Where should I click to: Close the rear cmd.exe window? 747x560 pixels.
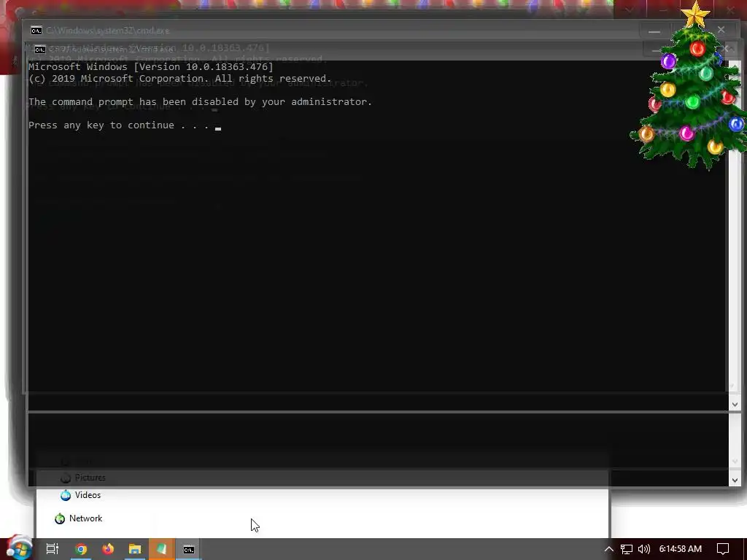click(x=721, y=30)
